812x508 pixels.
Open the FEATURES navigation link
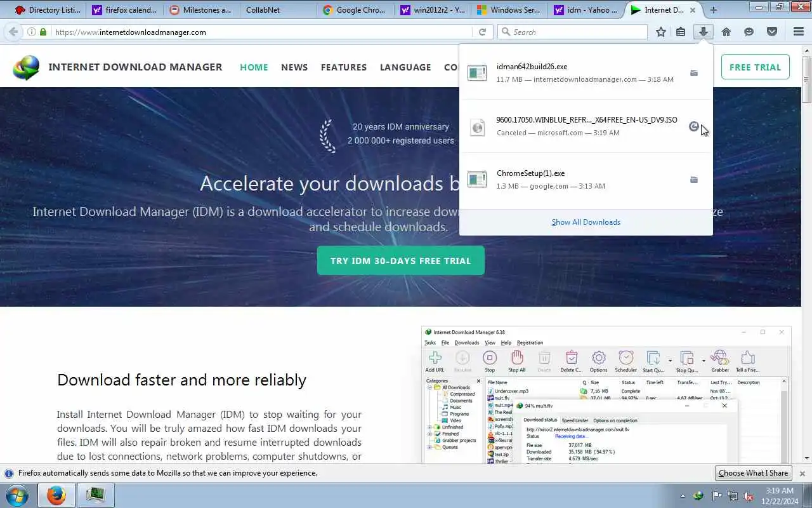coord(344,67)
